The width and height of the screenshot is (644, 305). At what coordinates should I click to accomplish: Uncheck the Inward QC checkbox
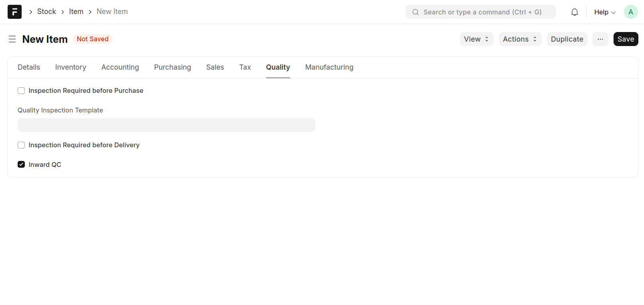(21, 165)
